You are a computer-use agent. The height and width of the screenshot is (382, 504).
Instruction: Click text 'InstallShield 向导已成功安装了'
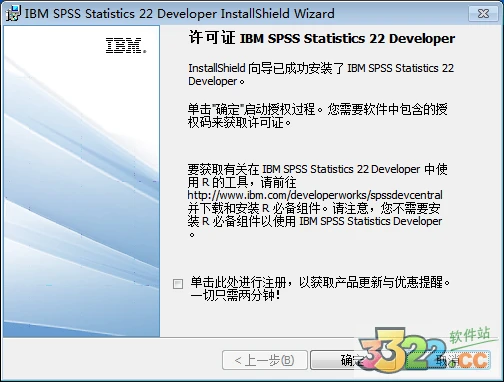(x=266, y=68)
